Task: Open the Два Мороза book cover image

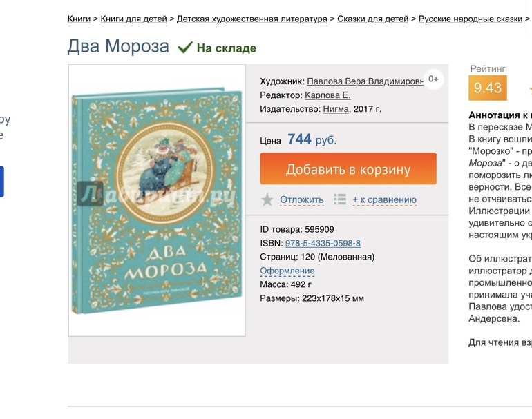Action: click(x=157, y=200)
